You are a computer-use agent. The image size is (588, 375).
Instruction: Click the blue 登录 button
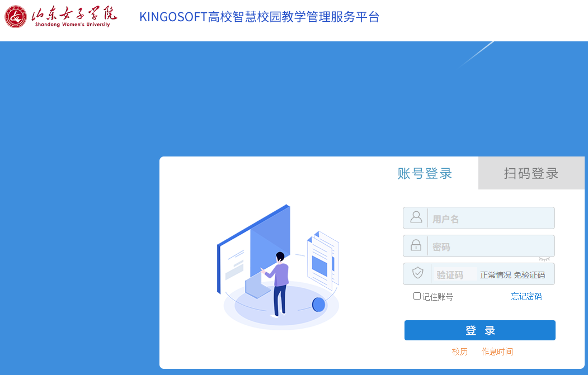point(479,330)
